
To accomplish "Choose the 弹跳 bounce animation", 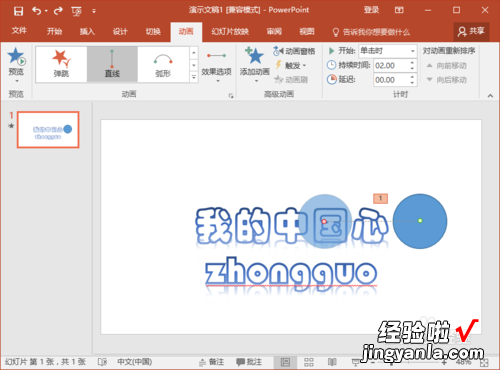I will [61, 64].
